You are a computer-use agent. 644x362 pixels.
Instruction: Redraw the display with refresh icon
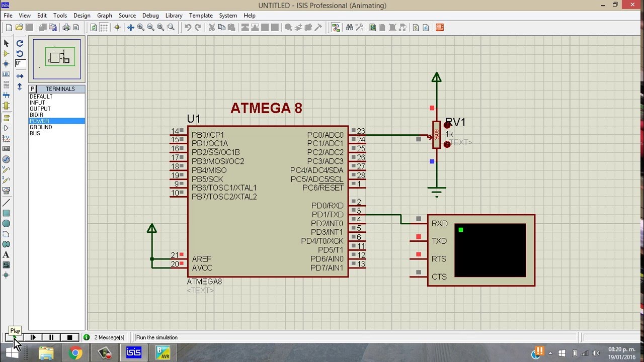pos(94,28)
